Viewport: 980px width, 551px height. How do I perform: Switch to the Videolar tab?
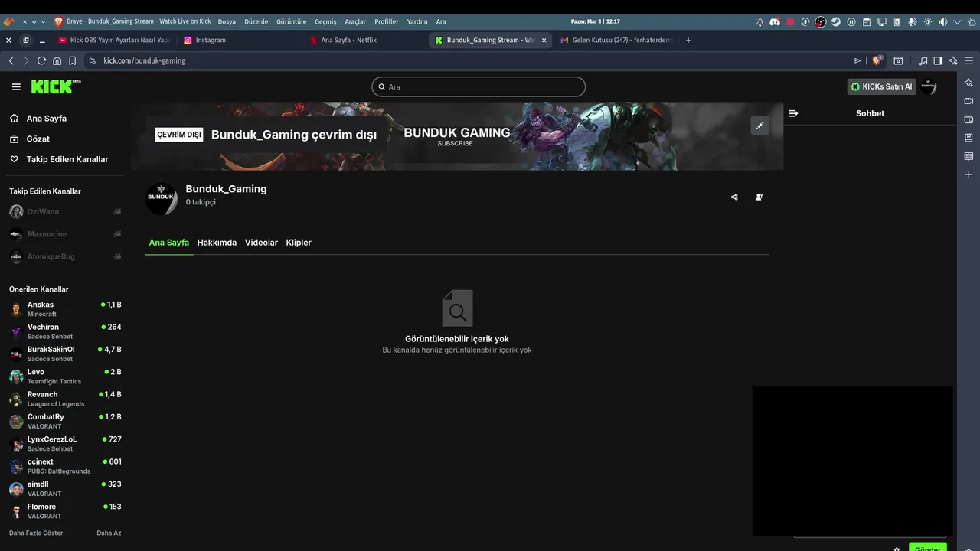[x=261, y=243]
